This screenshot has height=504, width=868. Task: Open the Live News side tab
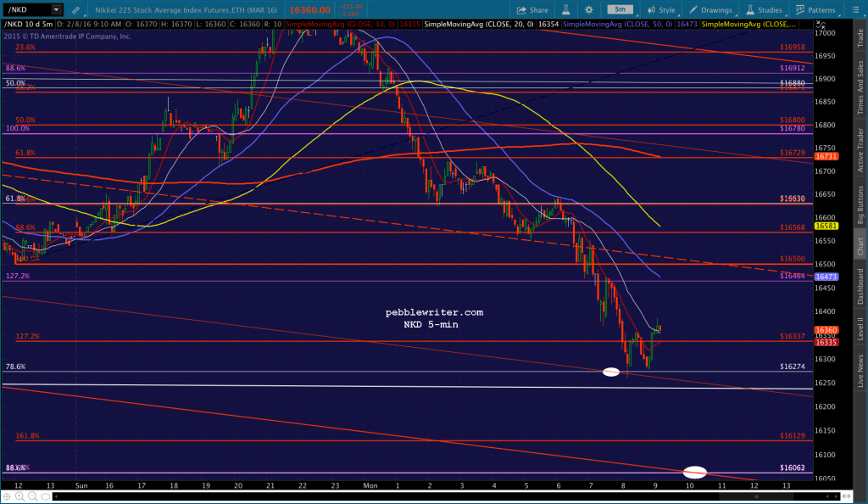pos(860,371)
